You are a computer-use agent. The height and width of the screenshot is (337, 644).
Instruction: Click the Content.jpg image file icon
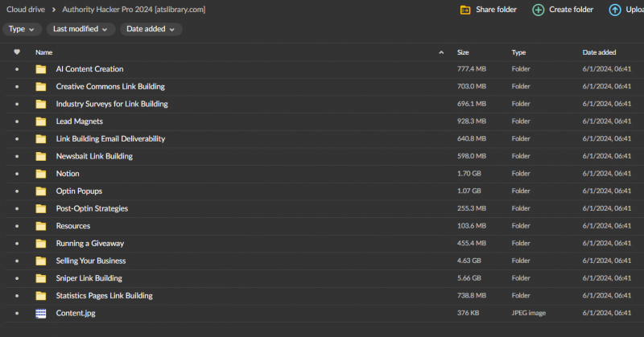(x=41, y=313)
